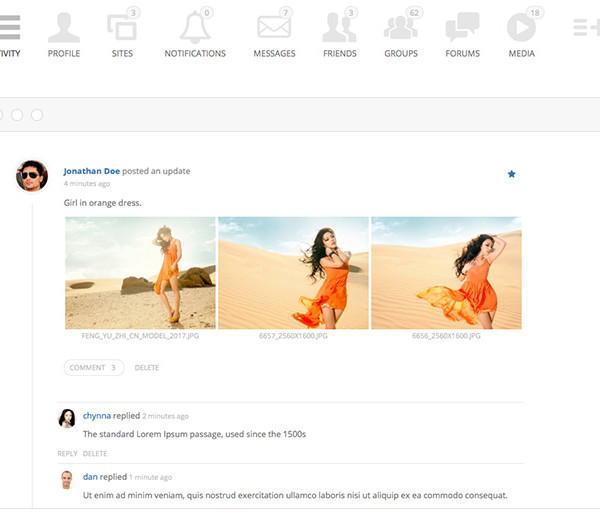Reply to chynna's comment
600x514 pixels.
pos(67,454)
